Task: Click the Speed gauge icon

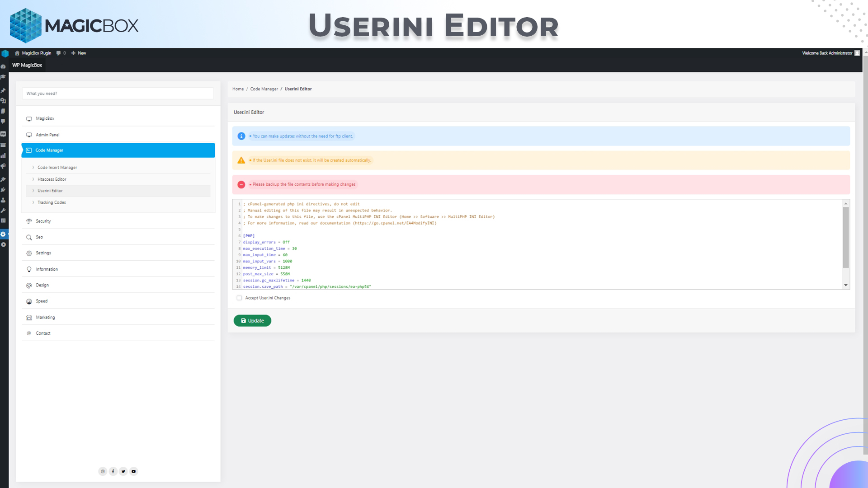Action: tap(29, 301)
